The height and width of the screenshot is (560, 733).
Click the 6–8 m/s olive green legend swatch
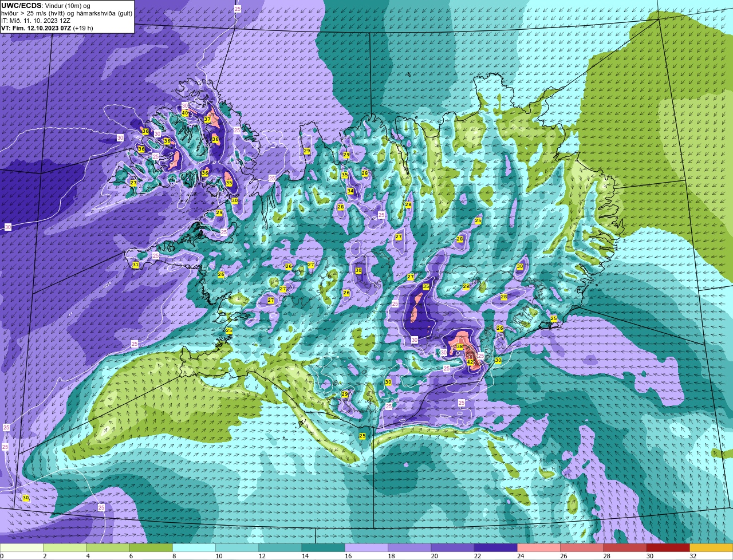151,547
